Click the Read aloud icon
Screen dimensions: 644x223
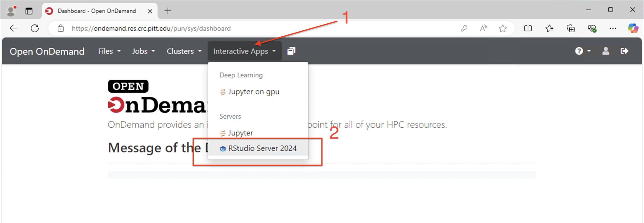point(484,28)
